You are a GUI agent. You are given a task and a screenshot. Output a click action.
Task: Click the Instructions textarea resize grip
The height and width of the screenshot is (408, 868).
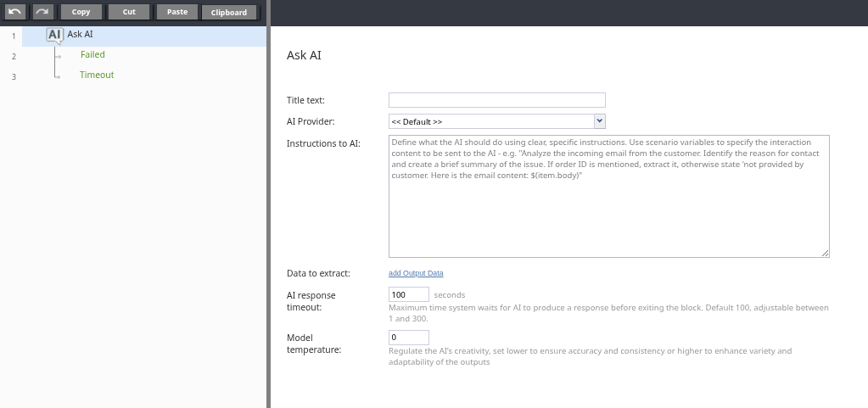[825, 253]
